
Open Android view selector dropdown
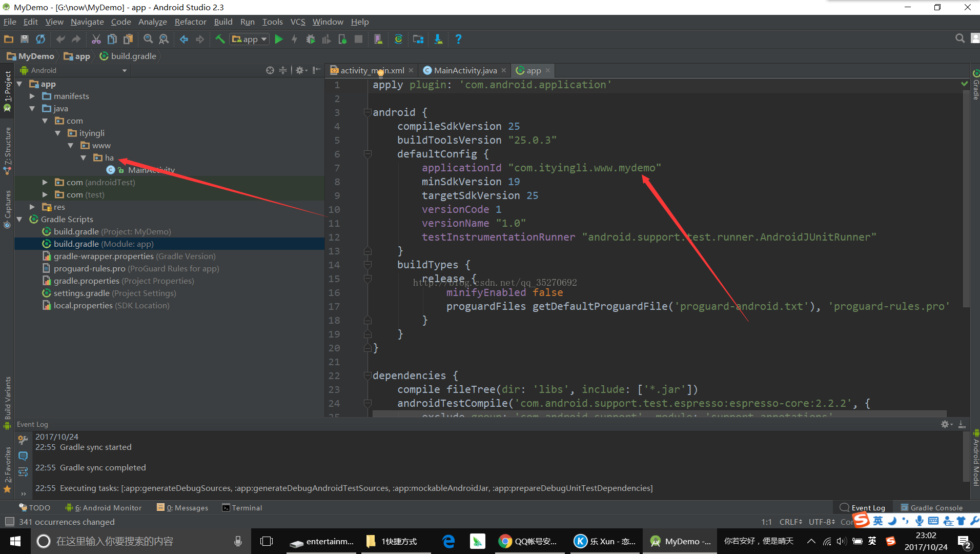(73, 70)
